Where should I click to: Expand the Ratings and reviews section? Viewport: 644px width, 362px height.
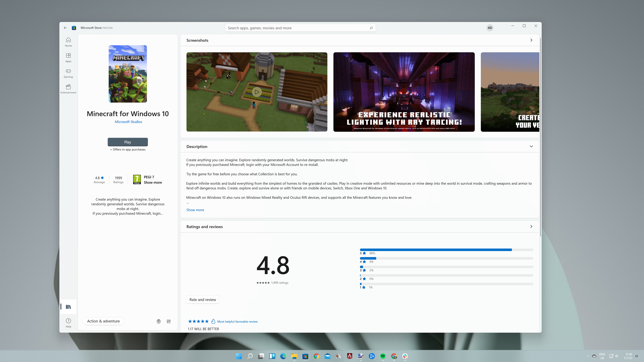point(531,226)
